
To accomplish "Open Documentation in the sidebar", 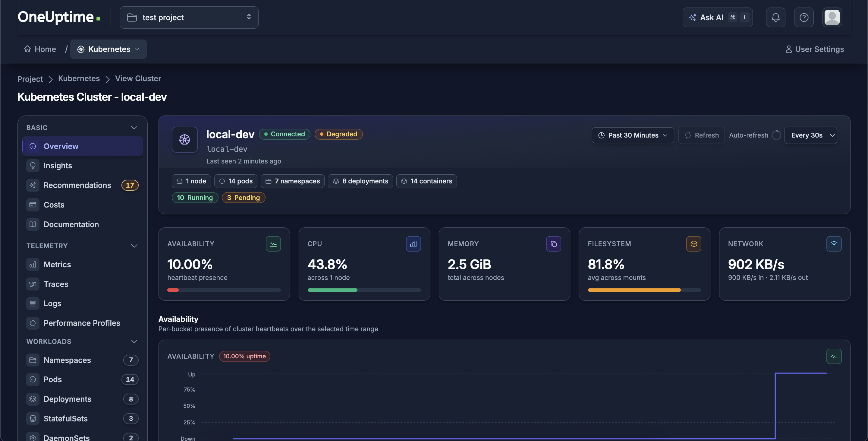I will click(82, 224).
